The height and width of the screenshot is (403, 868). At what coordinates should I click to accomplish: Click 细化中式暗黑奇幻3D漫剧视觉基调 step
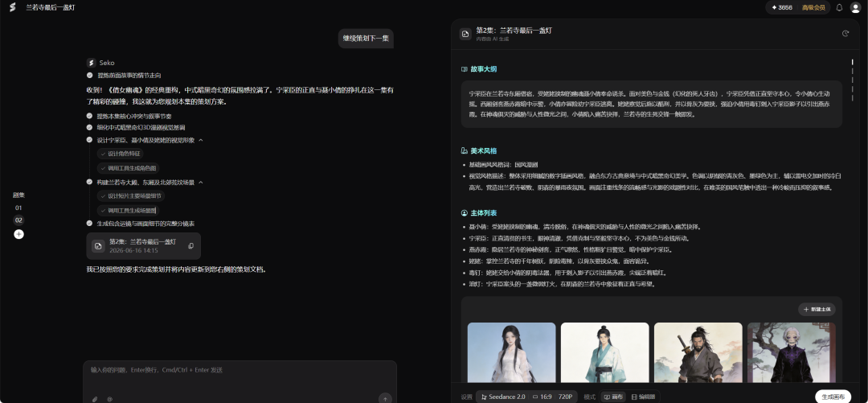pyautogui.click(x=141, y=128)
